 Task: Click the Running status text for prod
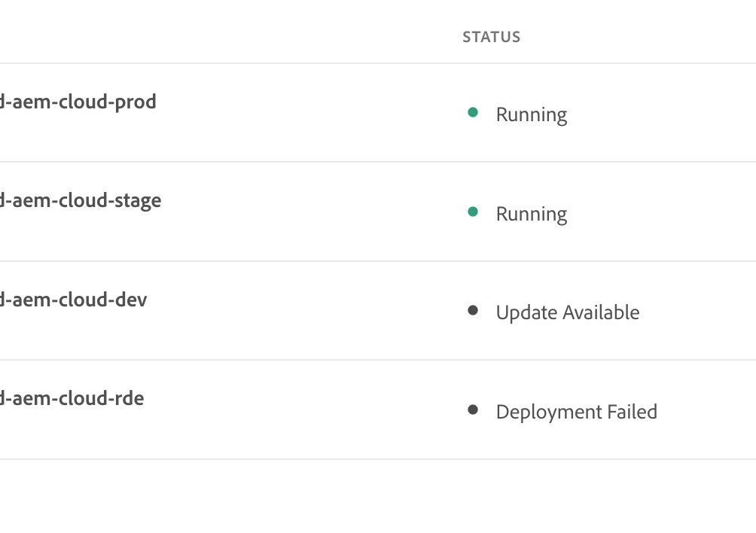531,115
